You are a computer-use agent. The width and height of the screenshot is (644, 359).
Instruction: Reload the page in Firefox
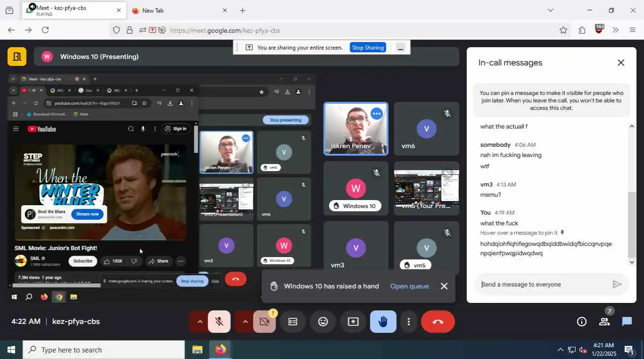[45, 30]
